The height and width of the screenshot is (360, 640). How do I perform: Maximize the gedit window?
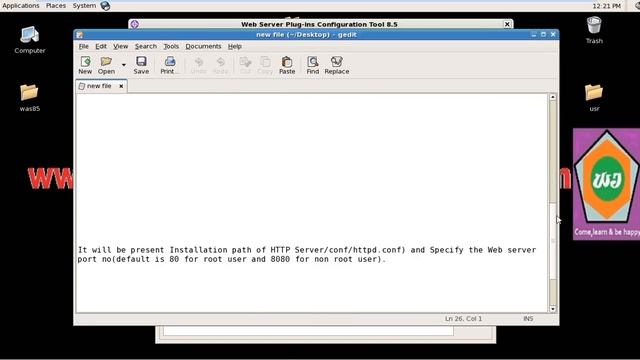[x=543, y=35]
